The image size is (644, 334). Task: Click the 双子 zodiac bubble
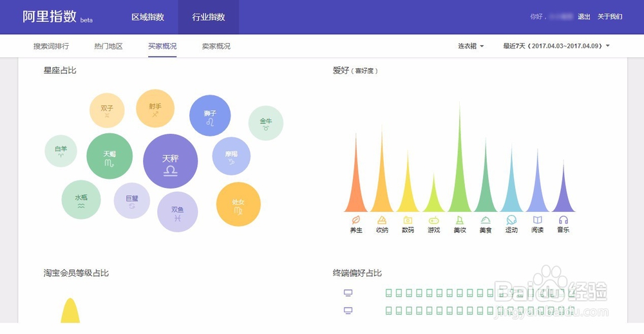tap(107, 111)
